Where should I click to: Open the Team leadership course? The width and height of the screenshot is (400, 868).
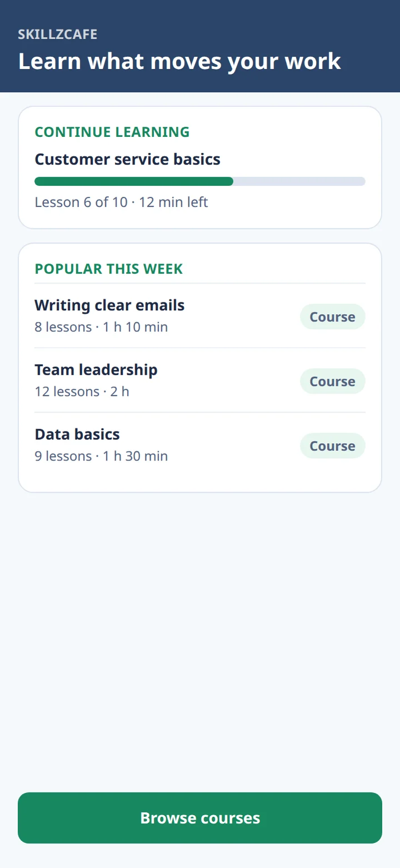pos(200,380)
